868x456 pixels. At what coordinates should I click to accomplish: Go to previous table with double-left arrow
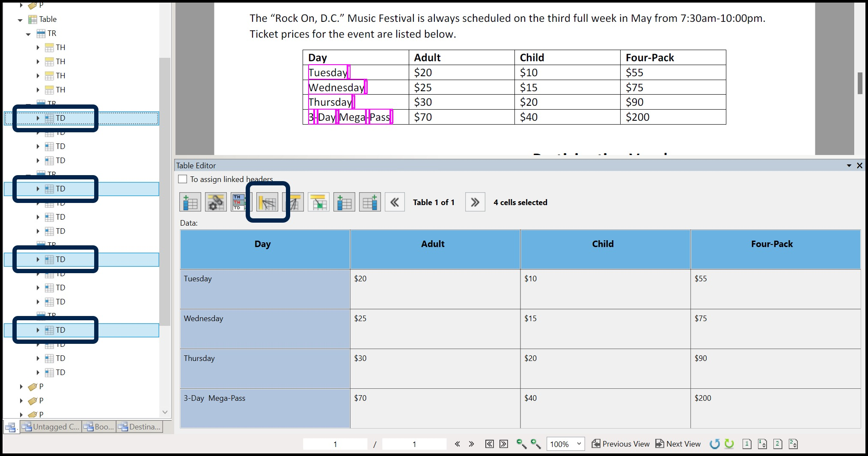point(395,203)
